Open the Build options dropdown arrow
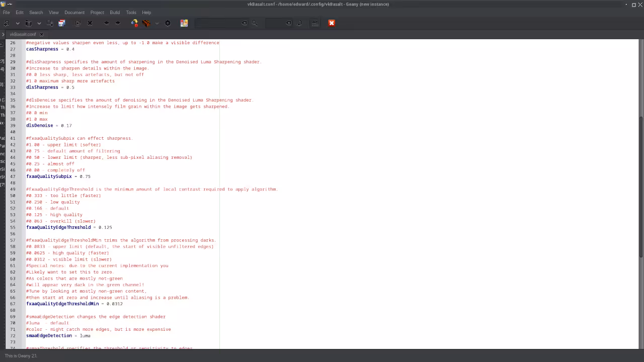644x362 pixels. coord(156,23)
